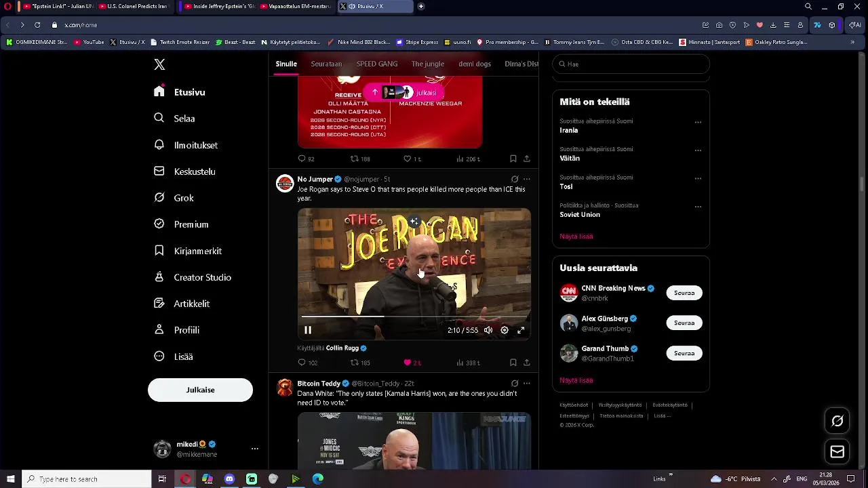Open new browser tab plus button
This screenshot has width=868, height=488.
(x=421, y=6)
